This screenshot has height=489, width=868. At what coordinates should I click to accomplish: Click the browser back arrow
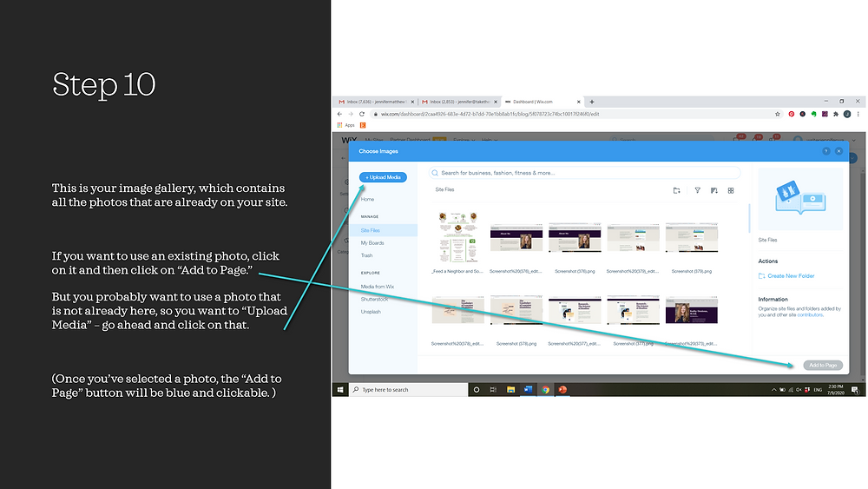tap(339, 114)
